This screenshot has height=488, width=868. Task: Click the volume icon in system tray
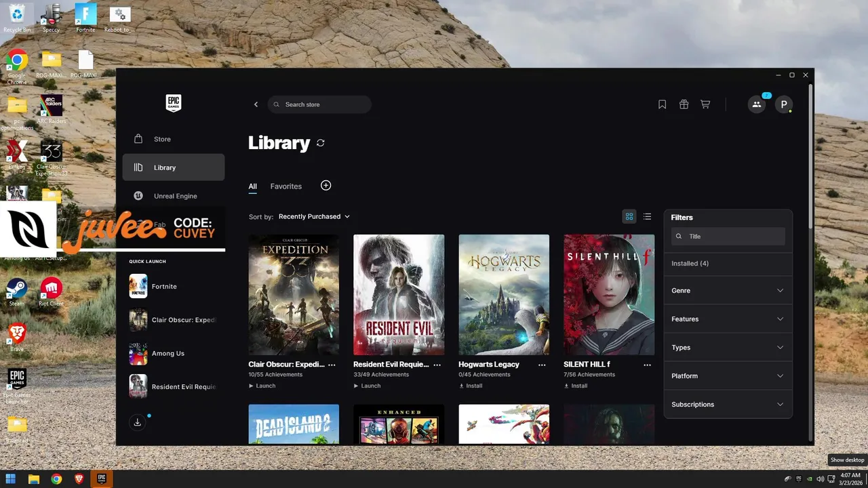click(821, 479)
